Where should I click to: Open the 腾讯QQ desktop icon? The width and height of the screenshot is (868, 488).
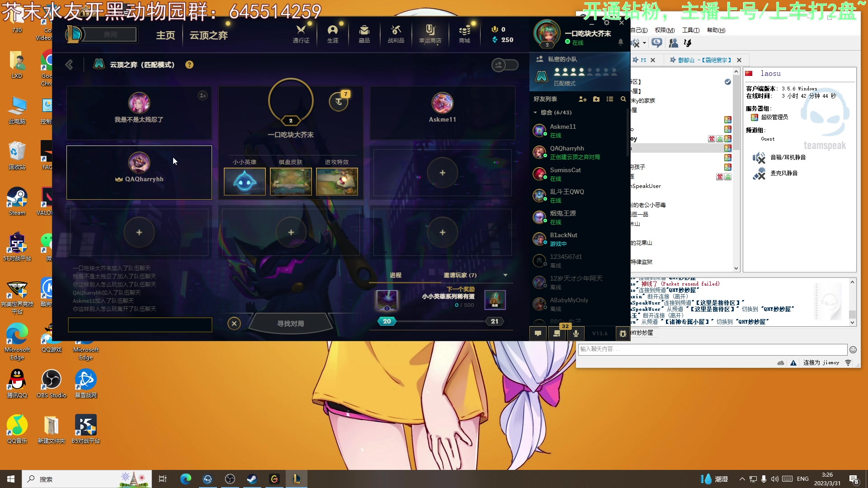(x=17, y=384)
